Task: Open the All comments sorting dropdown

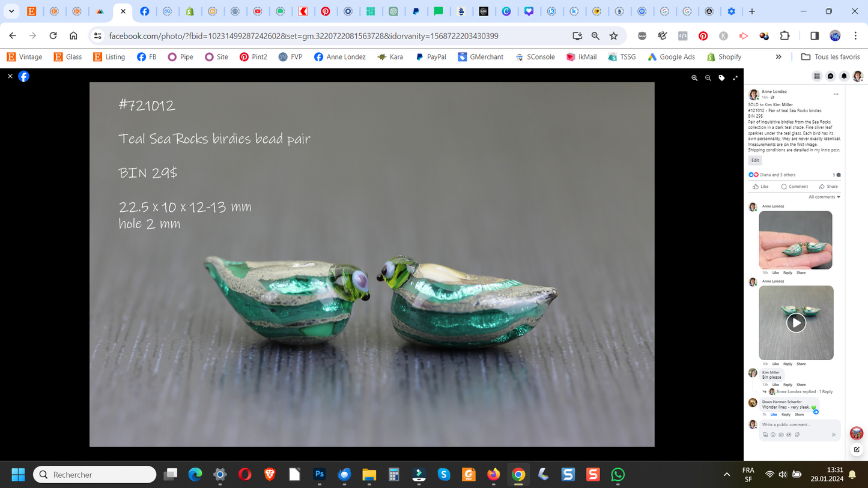Action: (824, 196)
